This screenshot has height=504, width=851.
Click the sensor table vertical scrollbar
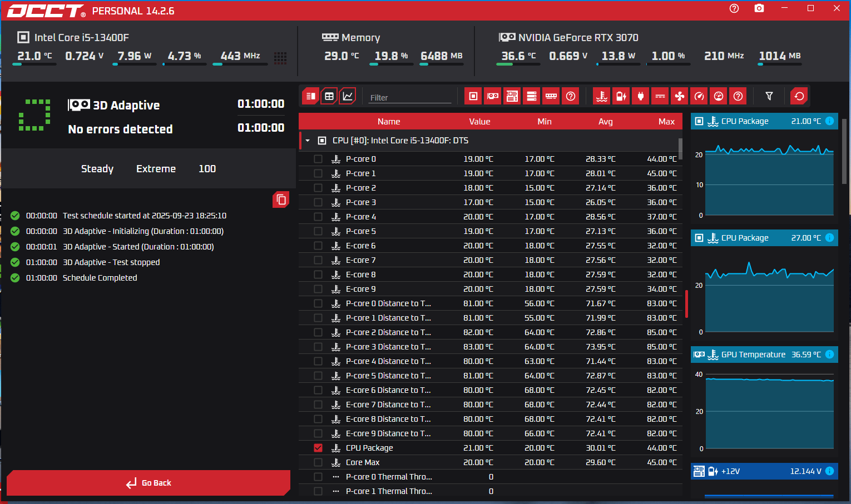(x=680, y=148)
